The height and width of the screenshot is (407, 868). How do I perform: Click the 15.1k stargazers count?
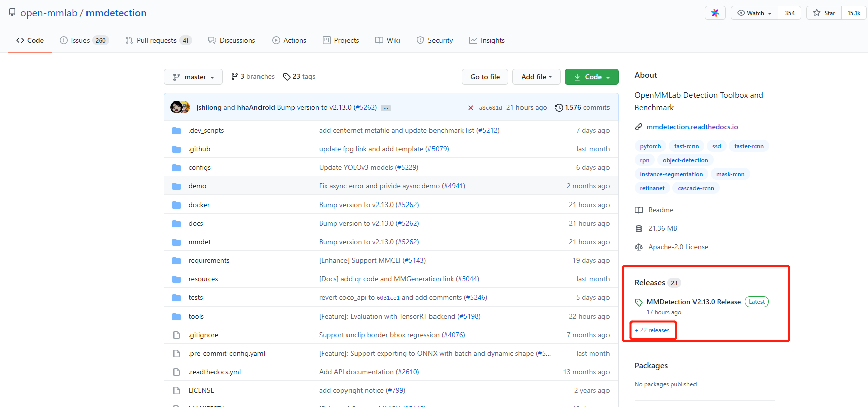[854, 13]
